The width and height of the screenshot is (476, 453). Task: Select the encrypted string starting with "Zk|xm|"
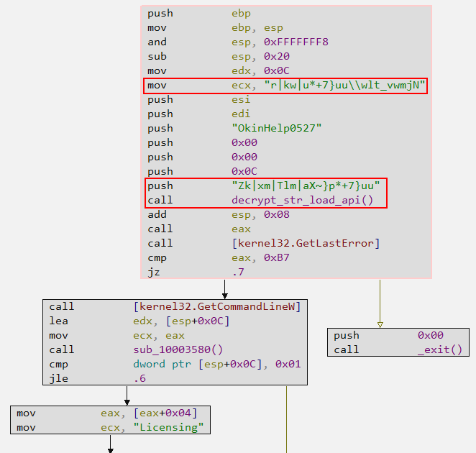tap(305, 186)
